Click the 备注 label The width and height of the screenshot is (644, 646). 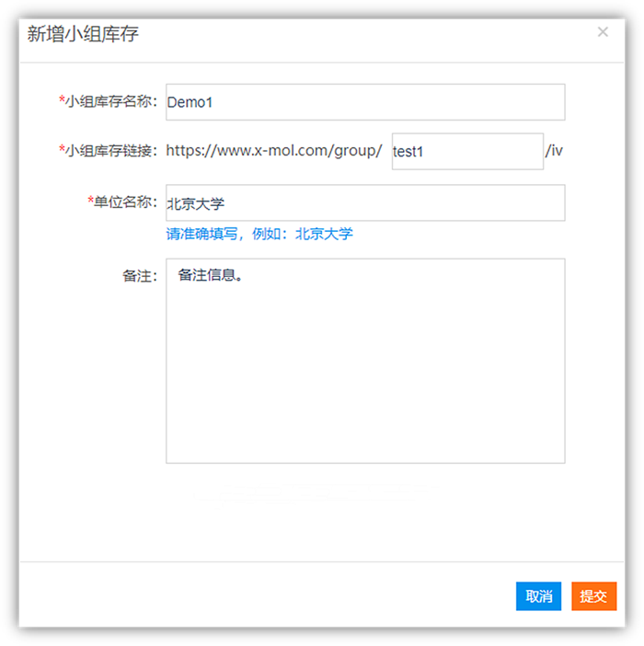point(140,276)
